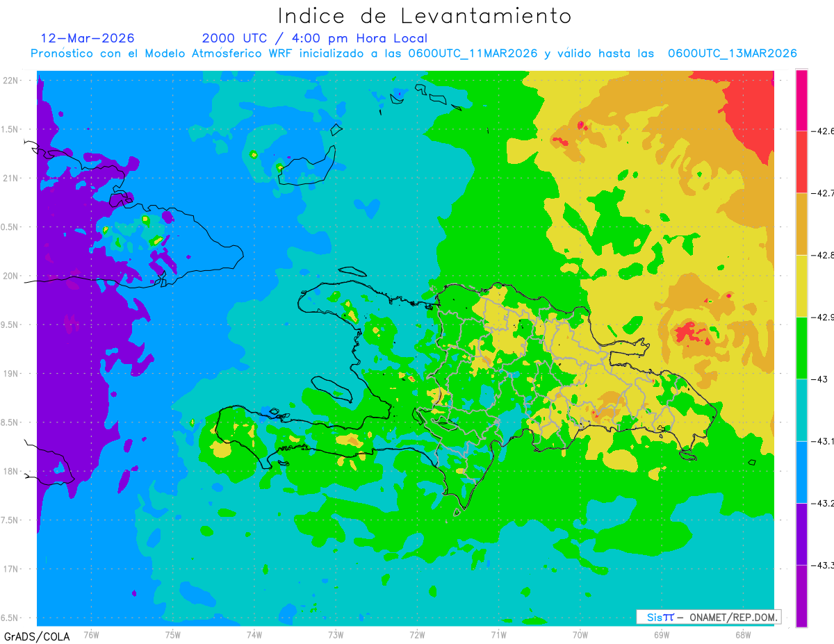
Task: Click the violet bottom segment of the color bar
Action: (801, 595)
